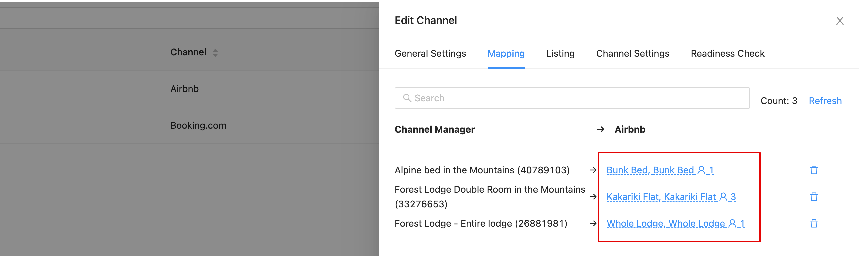868x256 pixels.
Task: Switch to the Listing tab
Action: pos(560,54)
